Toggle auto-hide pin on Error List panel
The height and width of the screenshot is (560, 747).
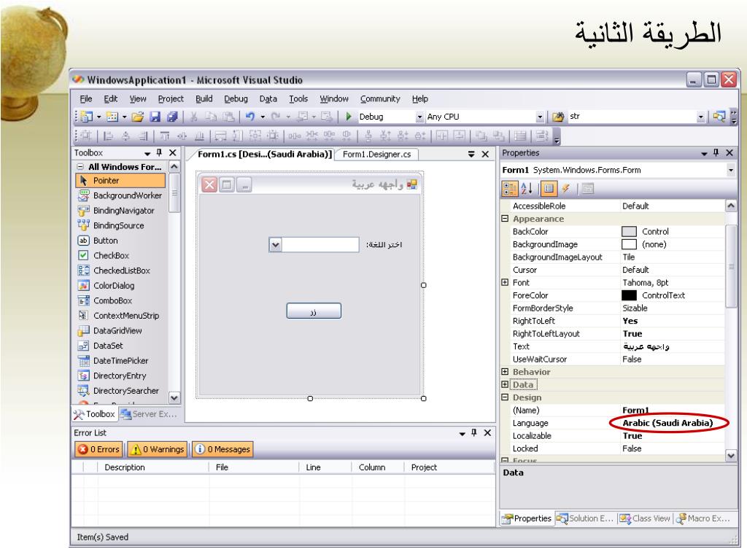point(474,432)
